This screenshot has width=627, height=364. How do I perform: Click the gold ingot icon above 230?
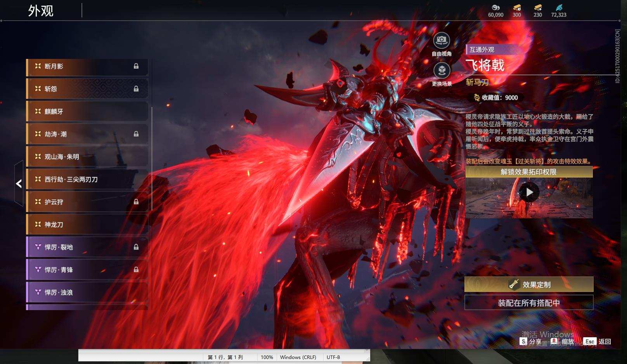pos(538,7)
